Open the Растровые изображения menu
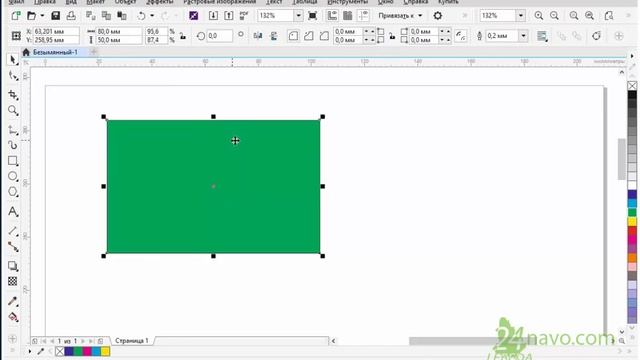 coord(220,2)
